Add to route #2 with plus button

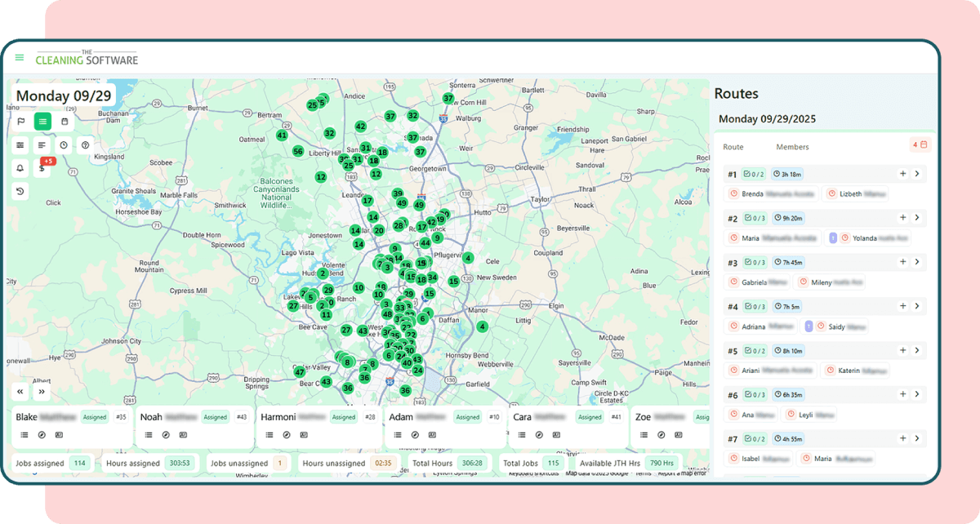pyautogui.click(x=902, y=218)
